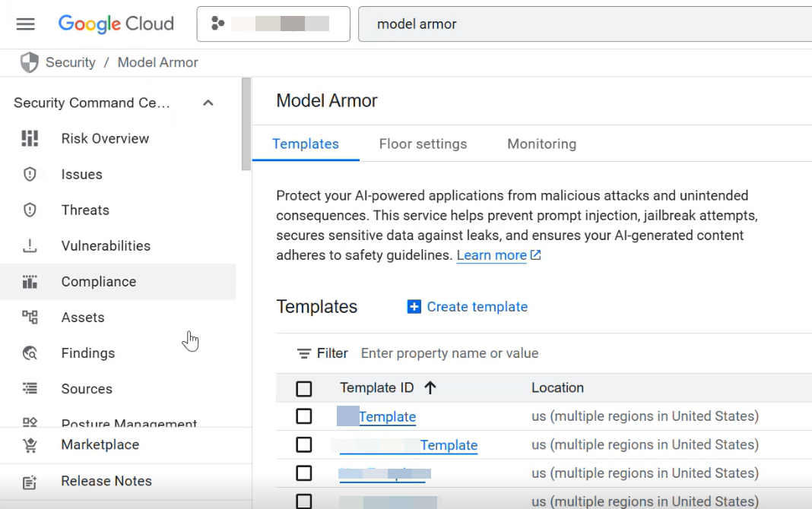Check the first template row checkbox

(x=304, y=416)
